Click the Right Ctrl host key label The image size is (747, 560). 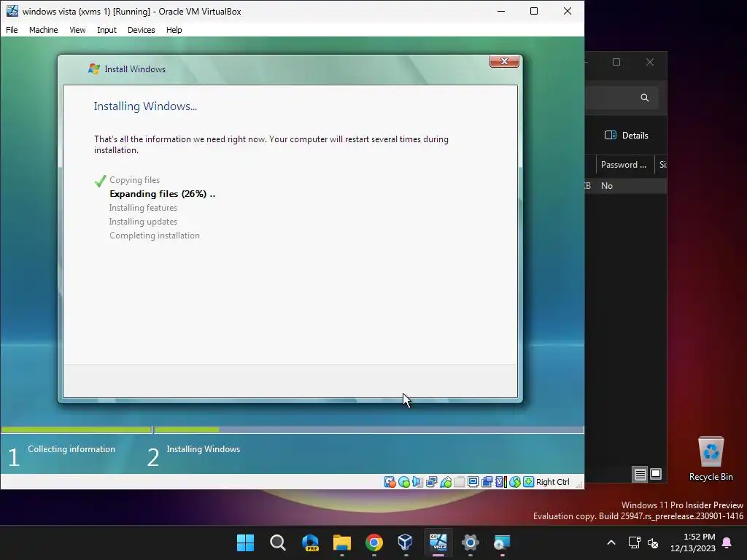[553, 482]
